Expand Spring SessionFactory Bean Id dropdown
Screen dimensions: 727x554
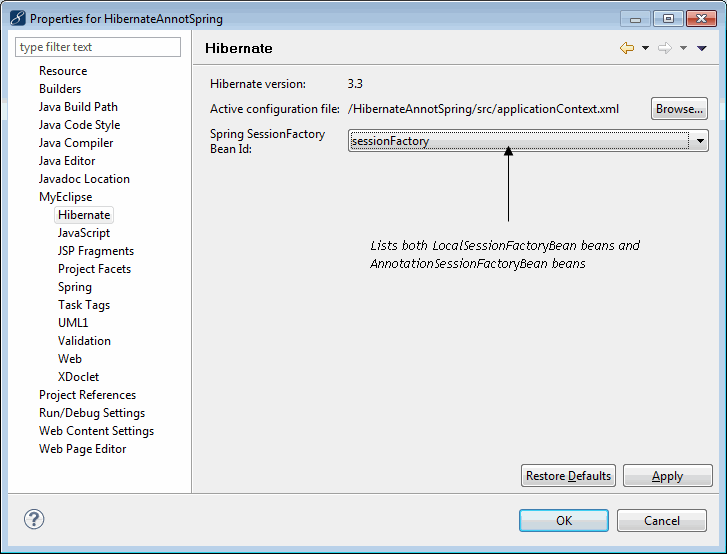pos(701,141)
